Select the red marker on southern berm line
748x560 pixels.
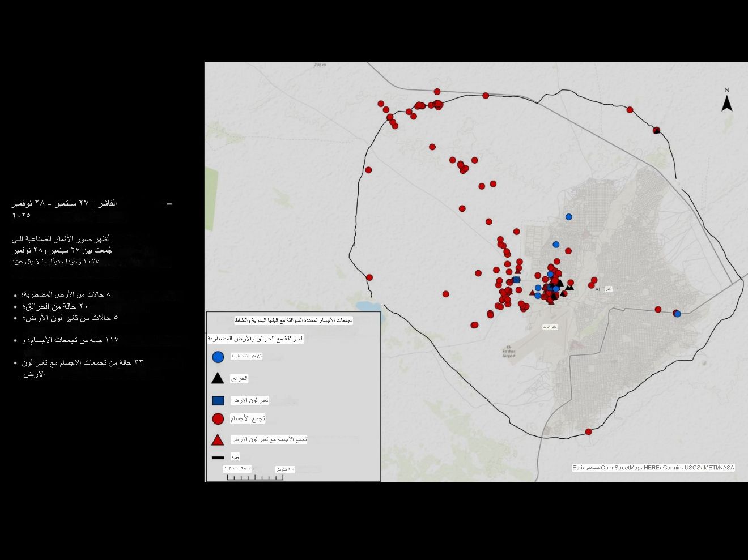588,431
